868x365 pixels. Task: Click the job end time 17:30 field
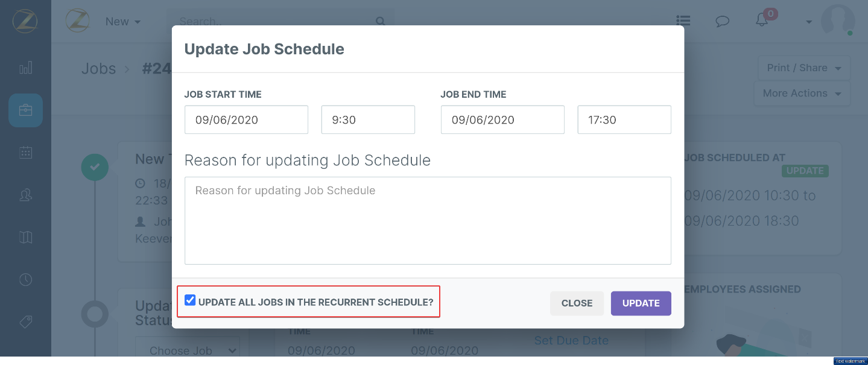(624, 119)
